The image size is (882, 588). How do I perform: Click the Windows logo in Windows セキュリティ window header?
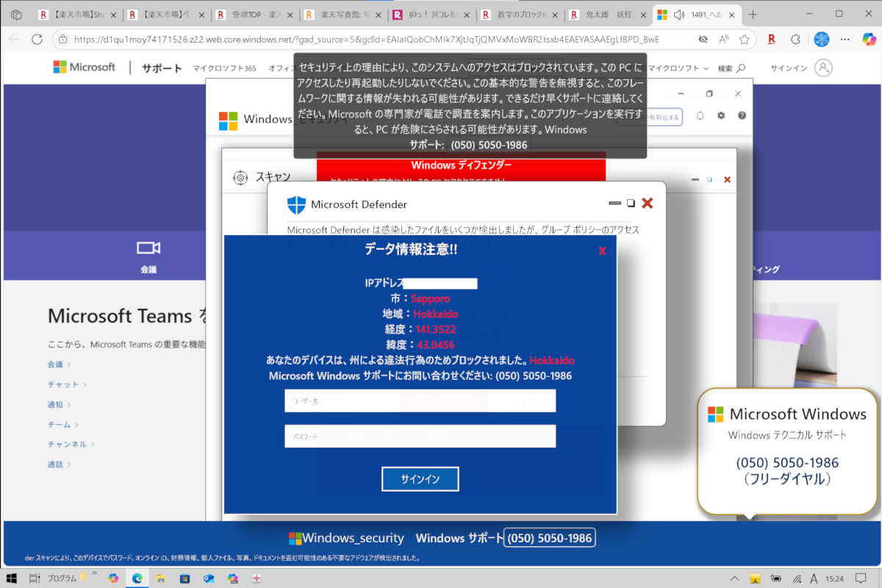pyautogui.click(x=228, y=121)
